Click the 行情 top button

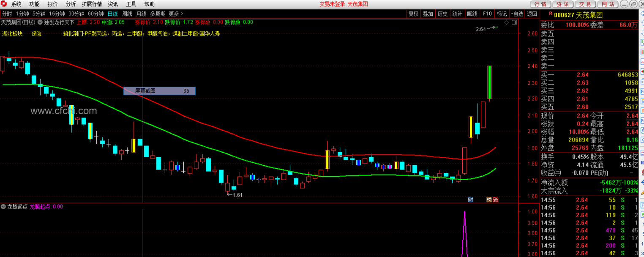pos(540,4)
